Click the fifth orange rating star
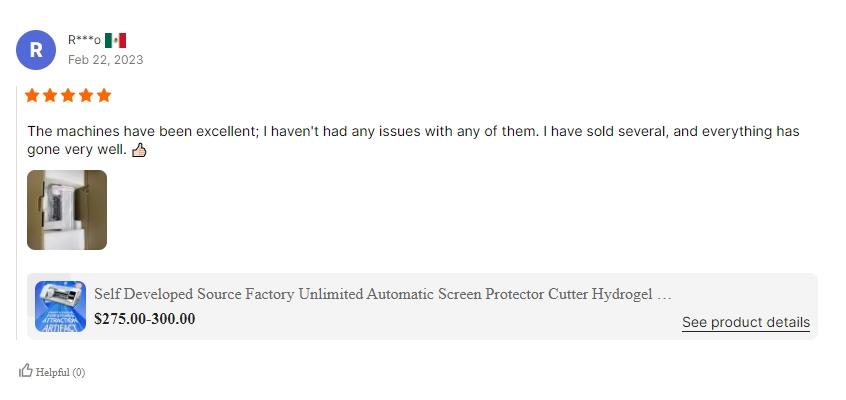The image size is (846, 400). coord(104,96)
